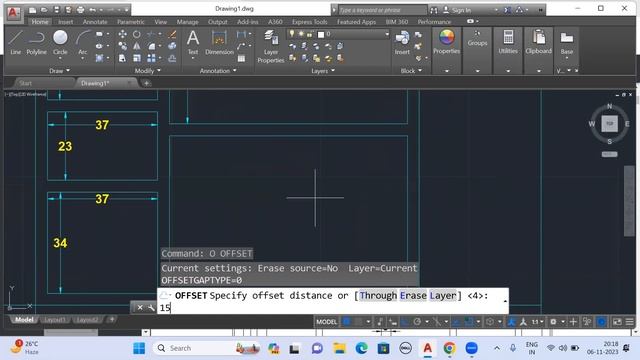Viewport: 640px width, 360px height.
Task: Expand the Draw panel
Action: click(60, 71)
